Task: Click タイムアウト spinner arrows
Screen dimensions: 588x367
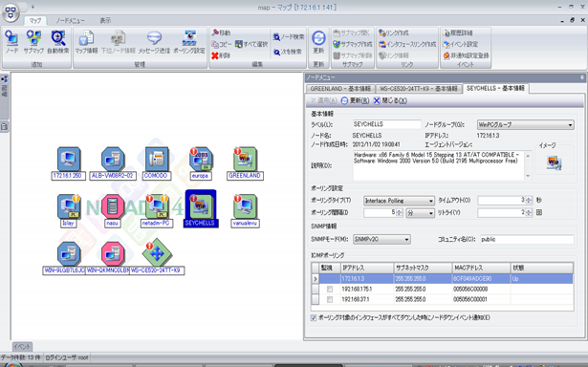Action: click(x=529, y=201)
